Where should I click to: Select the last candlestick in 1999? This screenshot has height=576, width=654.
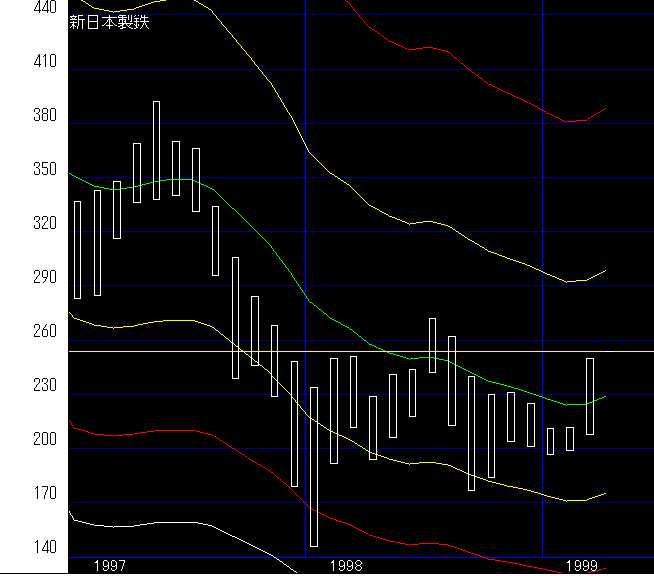[x=590, y=395]
